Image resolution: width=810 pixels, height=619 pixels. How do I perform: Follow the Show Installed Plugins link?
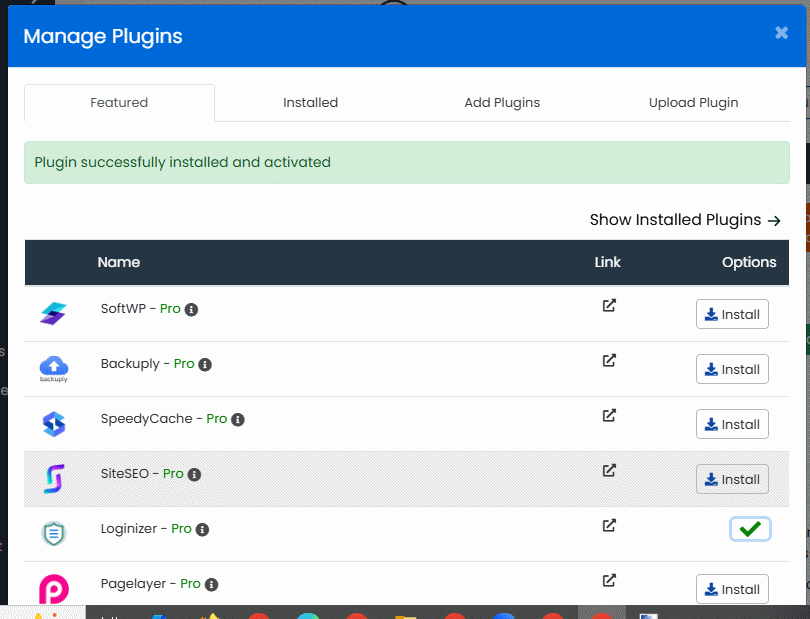click(685, 220)
